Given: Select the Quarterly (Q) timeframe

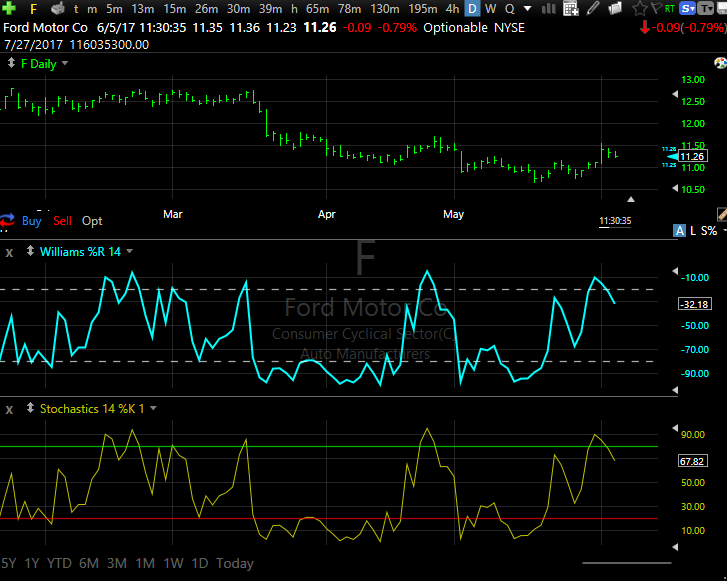Looking at the screenshot, I should 510,9.
